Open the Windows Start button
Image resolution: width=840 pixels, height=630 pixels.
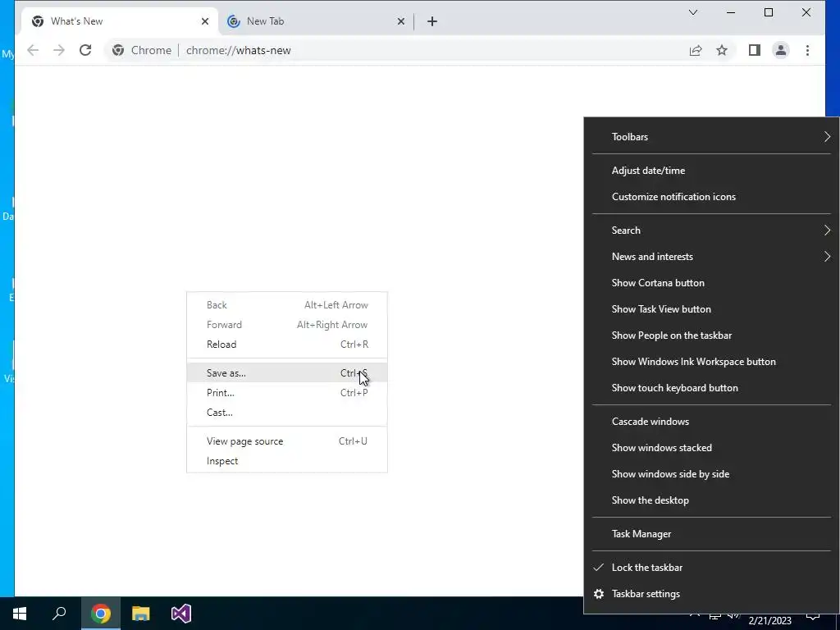(x=20, y=614)
